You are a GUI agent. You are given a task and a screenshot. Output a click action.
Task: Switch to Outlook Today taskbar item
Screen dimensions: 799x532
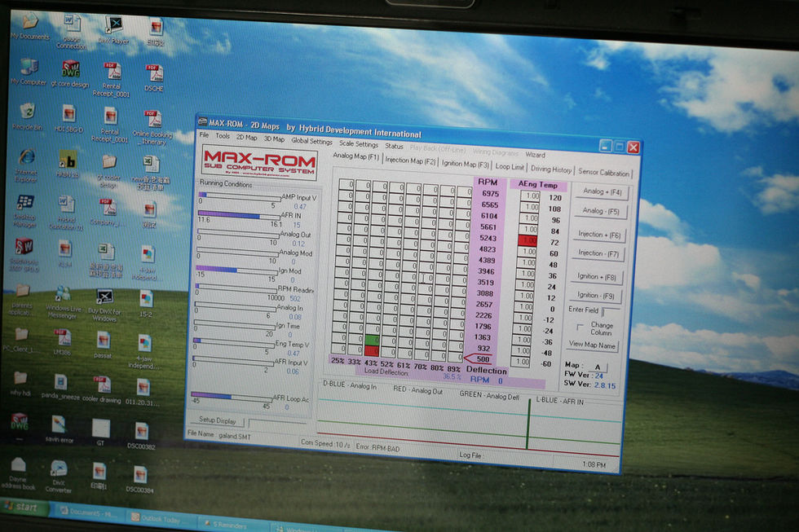pos(160,519)
